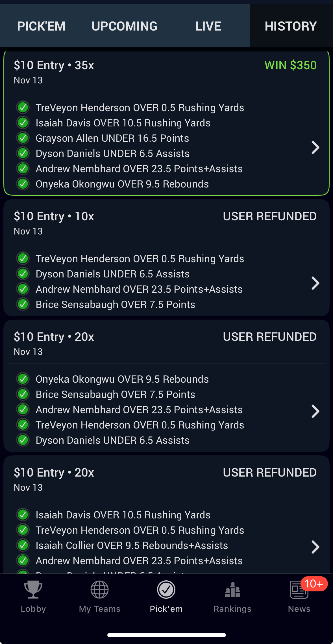Screen dimensions: 333x644
Task: Expand the 10x refunded entry chevron
Action: (315, 283)
